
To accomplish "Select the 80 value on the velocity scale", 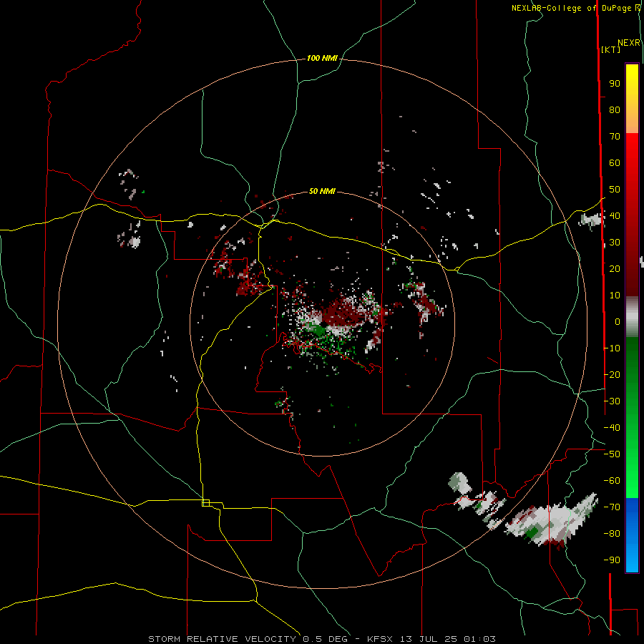I will coord(615,110).
